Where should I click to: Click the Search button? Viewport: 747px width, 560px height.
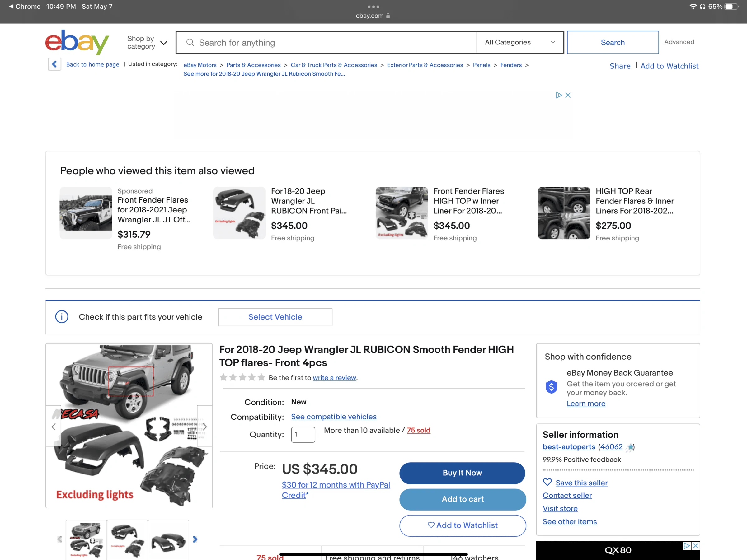click(613, 42)
